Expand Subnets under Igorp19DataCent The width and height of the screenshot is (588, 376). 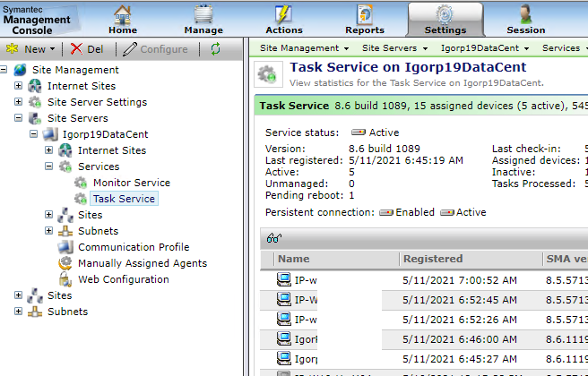[48, 231]
